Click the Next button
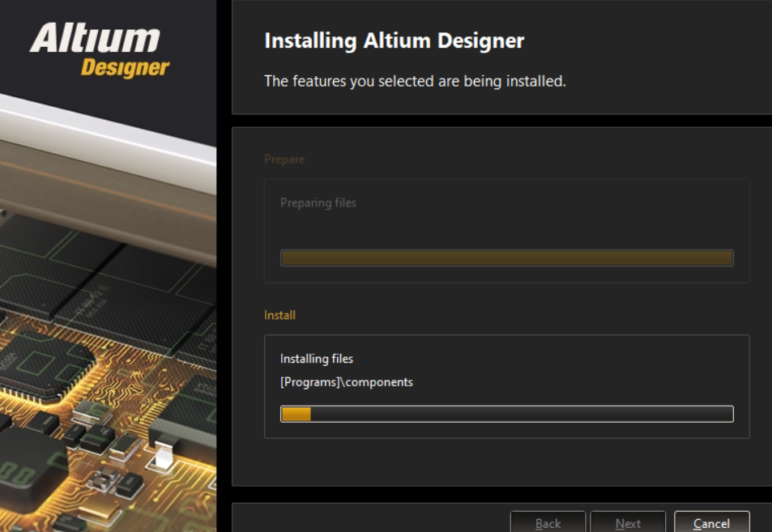 (x=628, y=521)
